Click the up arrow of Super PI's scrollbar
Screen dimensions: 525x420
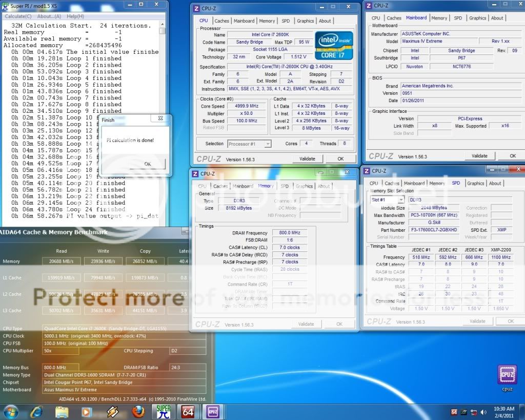pyautogui.click(x=163, y=25)
